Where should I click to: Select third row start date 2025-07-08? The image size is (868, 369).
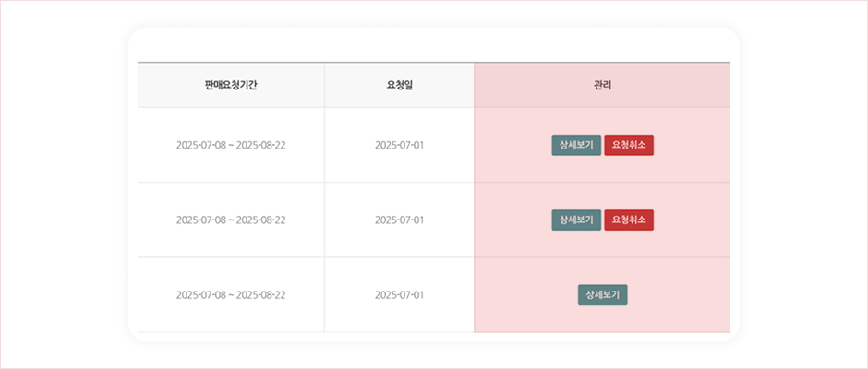pyautogui.click(x=200, y=294)
